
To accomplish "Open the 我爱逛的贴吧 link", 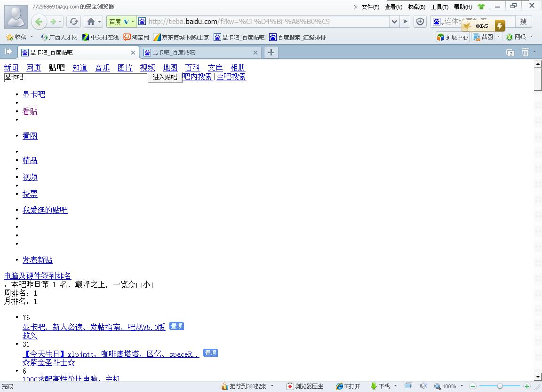I will coord(45,210).
